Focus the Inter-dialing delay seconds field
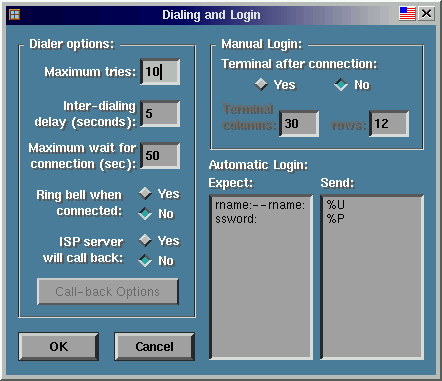 (160, 114)
